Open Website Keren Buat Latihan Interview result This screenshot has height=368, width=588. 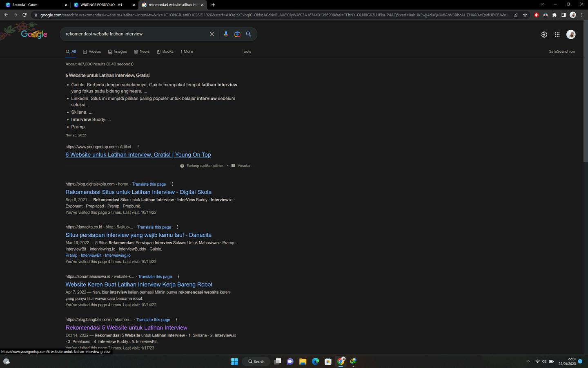coord(139,285)
